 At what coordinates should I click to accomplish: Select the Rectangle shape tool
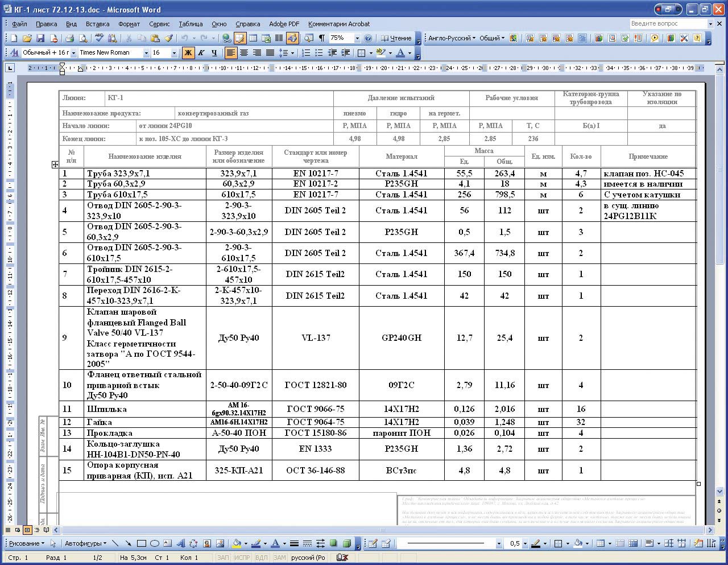pyautogui.click(x=142, y=543)
